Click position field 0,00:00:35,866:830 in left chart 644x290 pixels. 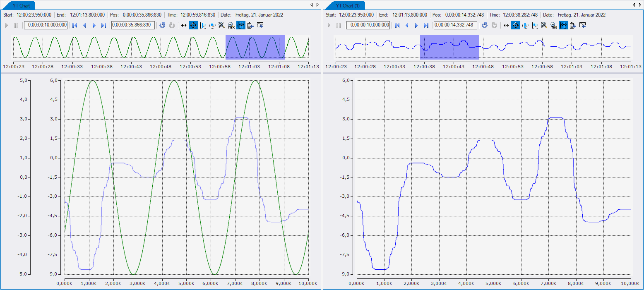133,25
